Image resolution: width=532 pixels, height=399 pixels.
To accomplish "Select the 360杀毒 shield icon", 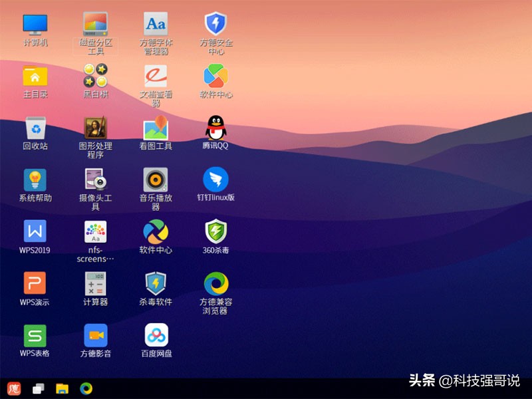I will point(215,231).
